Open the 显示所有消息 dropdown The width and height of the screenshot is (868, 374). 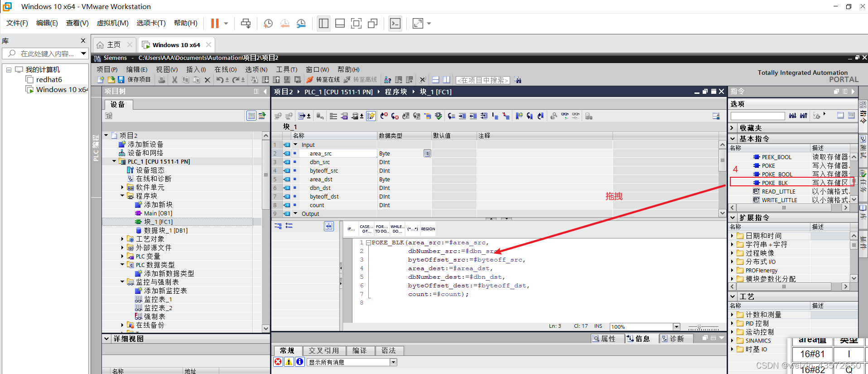(x=393, y=362)
